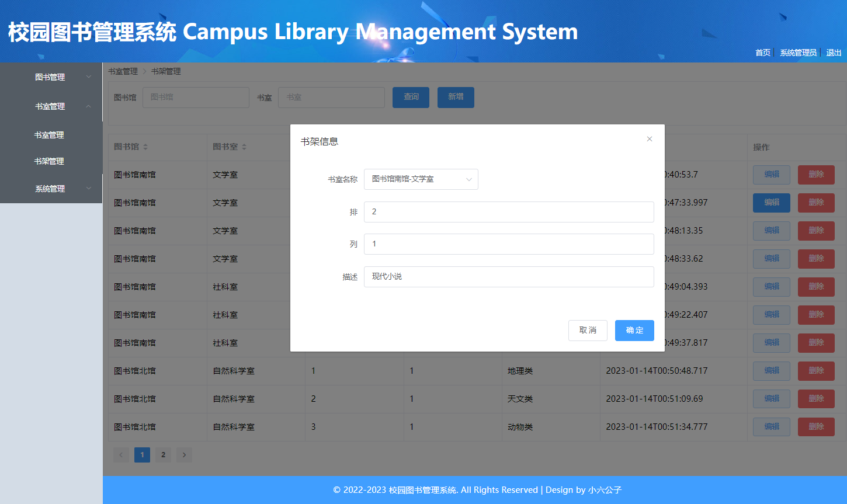Screen dimensions: 847x504
Task: Click timestamp 2023-01-14T00:51:34.777
Action: [657, 427]
